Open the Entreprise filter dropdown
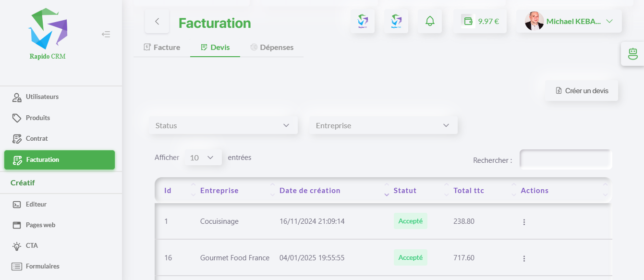 [x=383, y=125]
